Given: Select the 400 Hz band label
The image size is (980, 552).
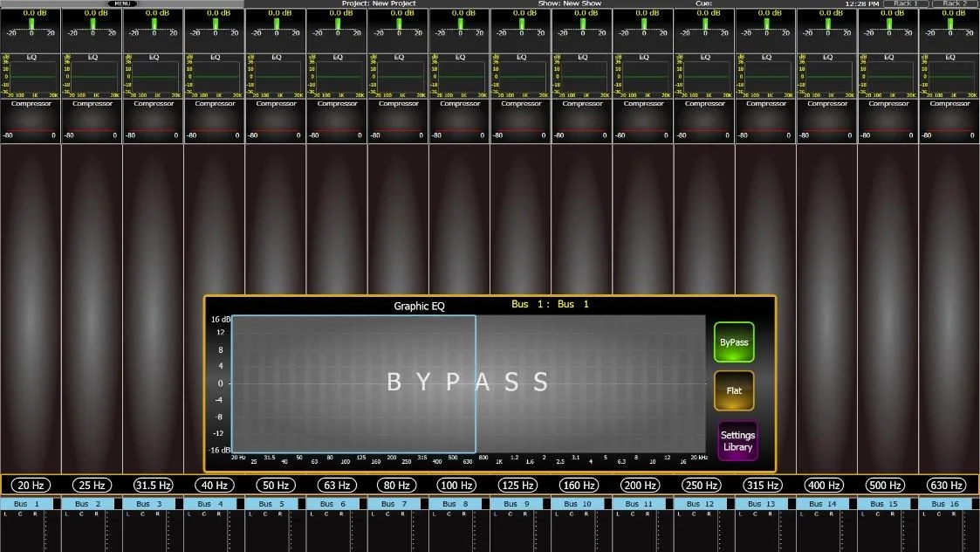Looking at the screenshot, I should [x=825, y=485].
